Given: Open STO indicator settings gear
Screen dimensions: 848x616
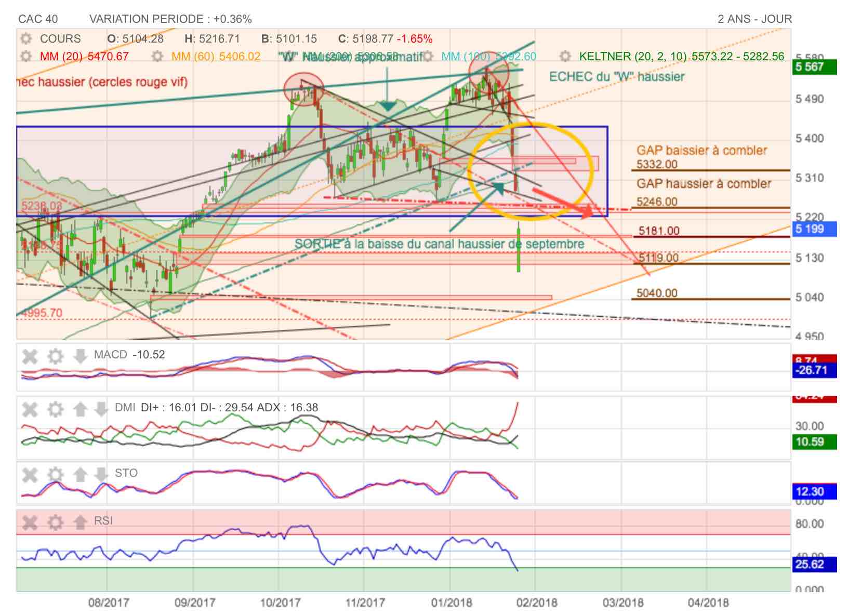Looking at the screenshot, I should click(x=55, y=475).
